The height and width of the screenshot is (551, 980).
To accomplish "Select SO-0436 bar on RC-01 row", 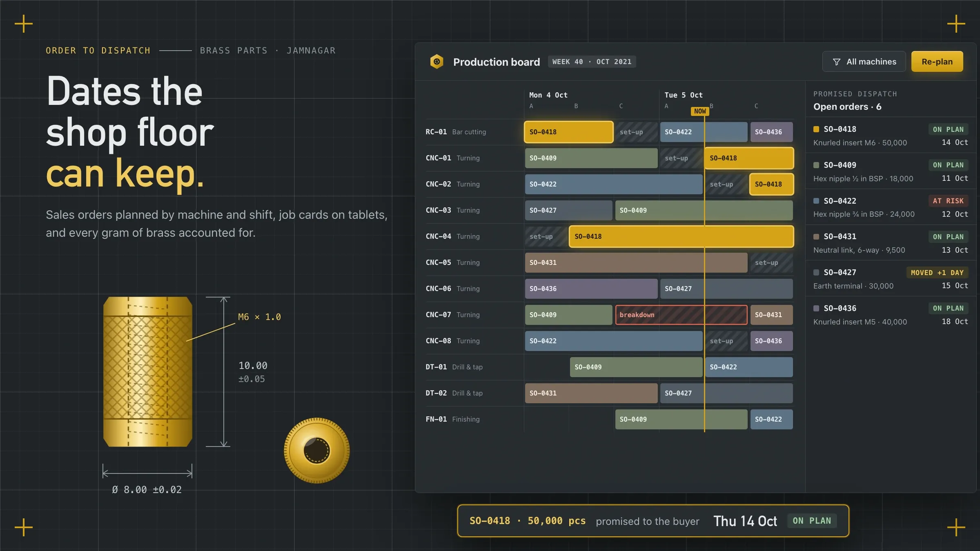I will coord(772,132).
